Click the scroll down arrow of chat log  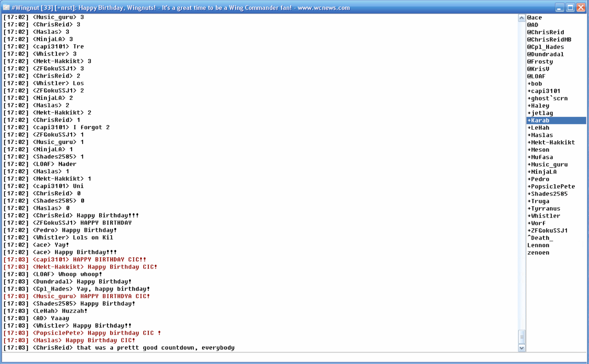click(521, 348)
